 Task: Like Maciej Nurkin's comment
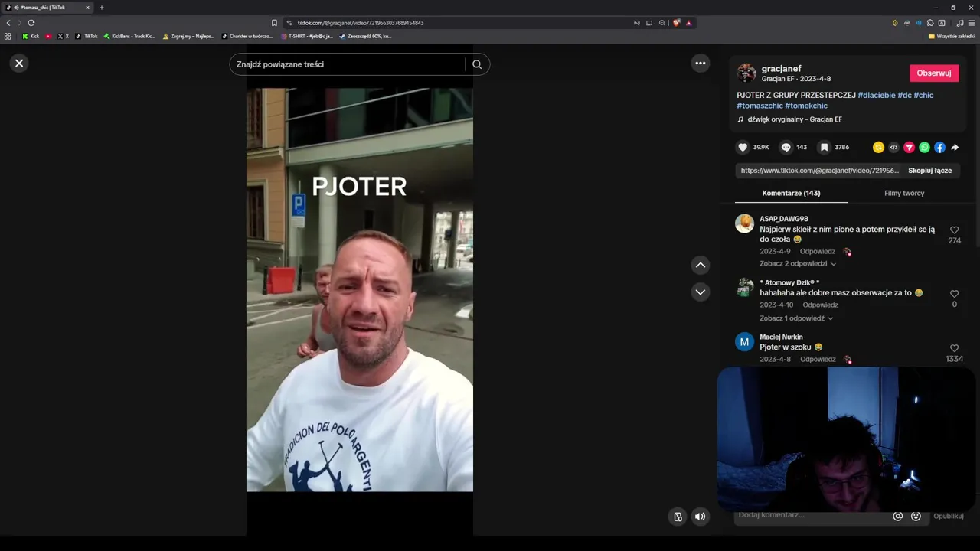pyautogui.click(x=954, y=348)
